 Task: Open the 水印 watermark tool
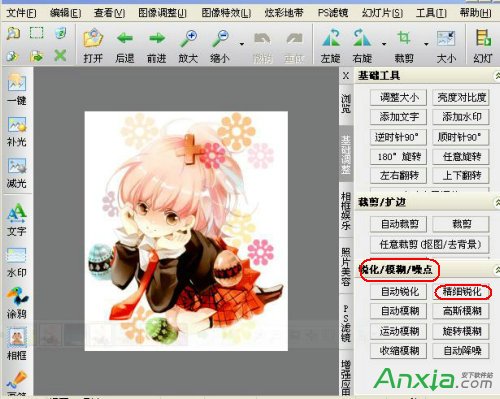(x=17, y=262)
